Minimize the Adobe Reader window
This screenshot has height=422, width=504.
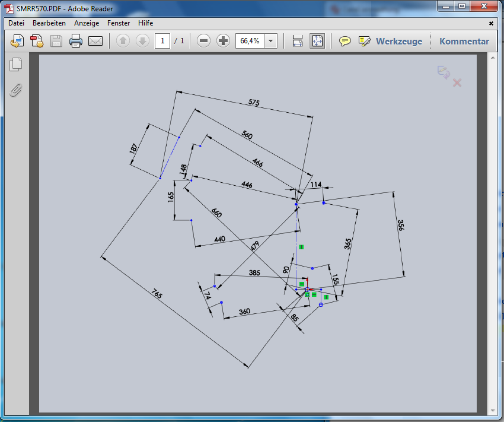(446, 6)
